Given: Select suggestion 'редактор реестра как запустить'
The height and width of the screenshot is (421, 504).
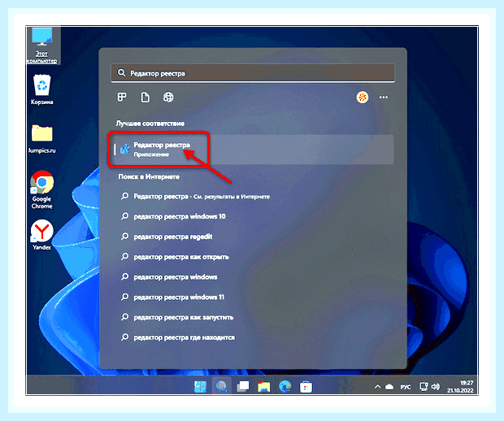Looking at the screenshot, I should coord(177,317).
